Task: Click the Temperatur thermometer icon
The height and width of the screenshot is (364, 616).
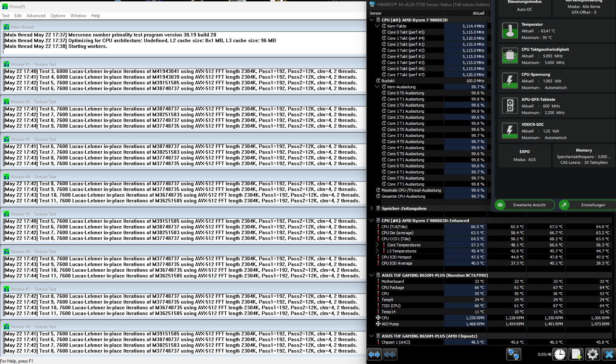Action: click(x=510, y=30)
